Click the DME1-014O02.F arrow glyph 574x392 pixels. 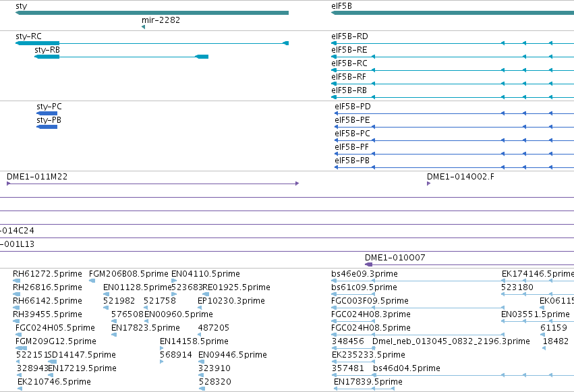point(429,184)
